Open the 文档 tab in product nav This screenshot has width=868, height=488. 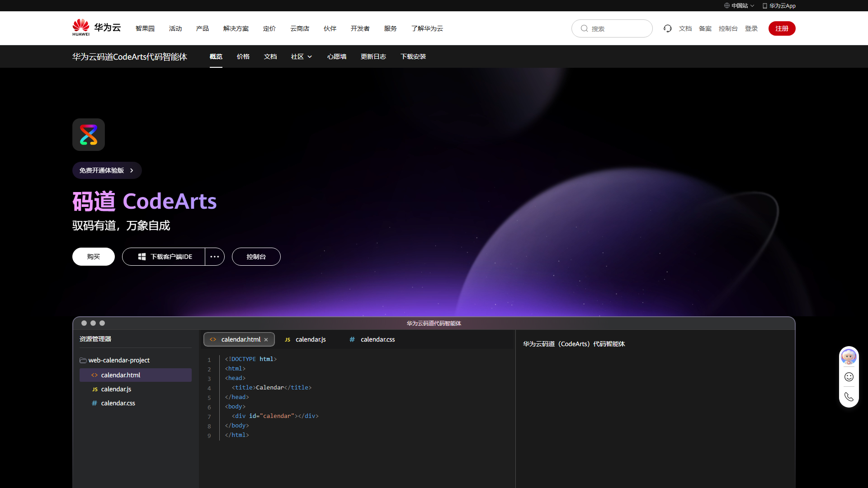[x=270, y=56]
